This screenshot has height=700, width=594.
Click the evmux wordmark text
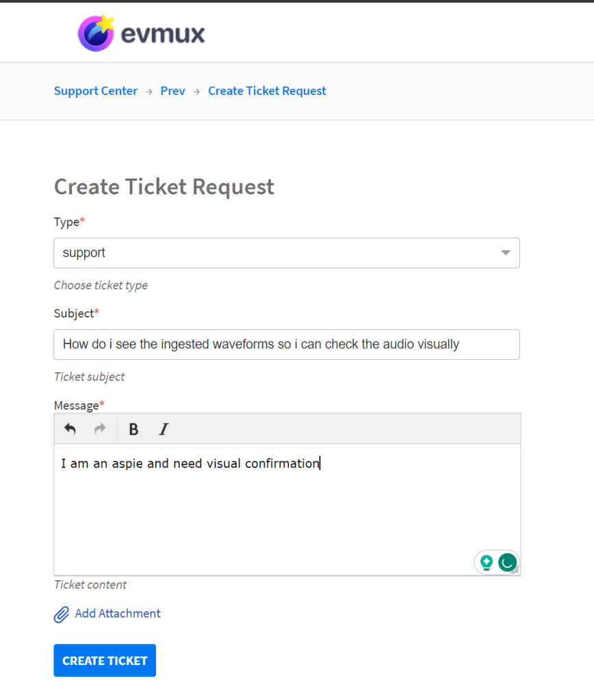click(x=163, y=34)
